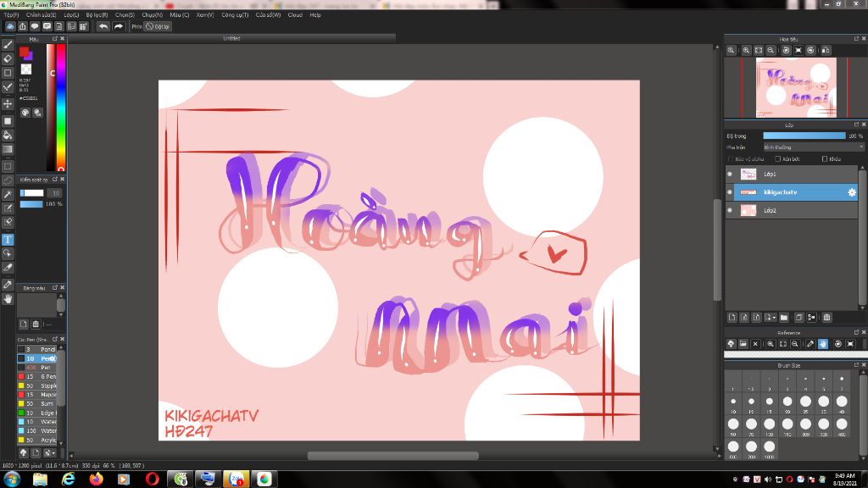868x488 pixels.
Task: Click the rainbow hue bar
Action: (60, 108)
